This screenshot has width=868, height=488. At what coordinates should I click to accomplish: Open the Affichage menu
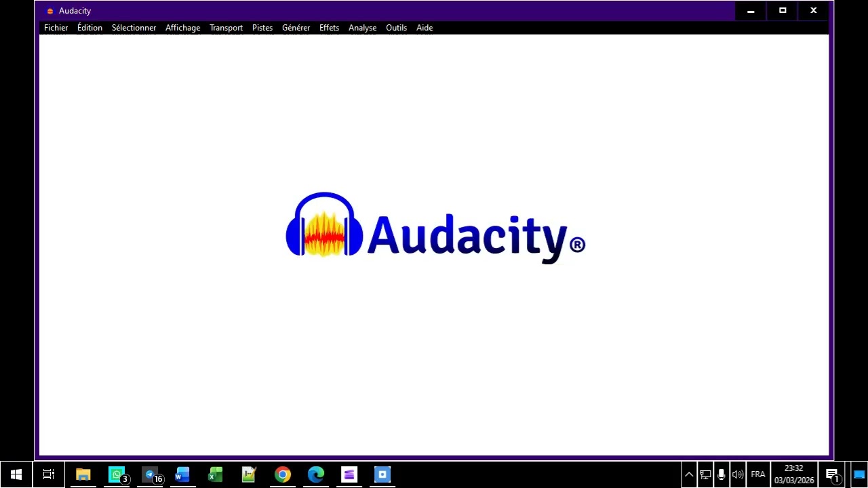tap(182, 28)
